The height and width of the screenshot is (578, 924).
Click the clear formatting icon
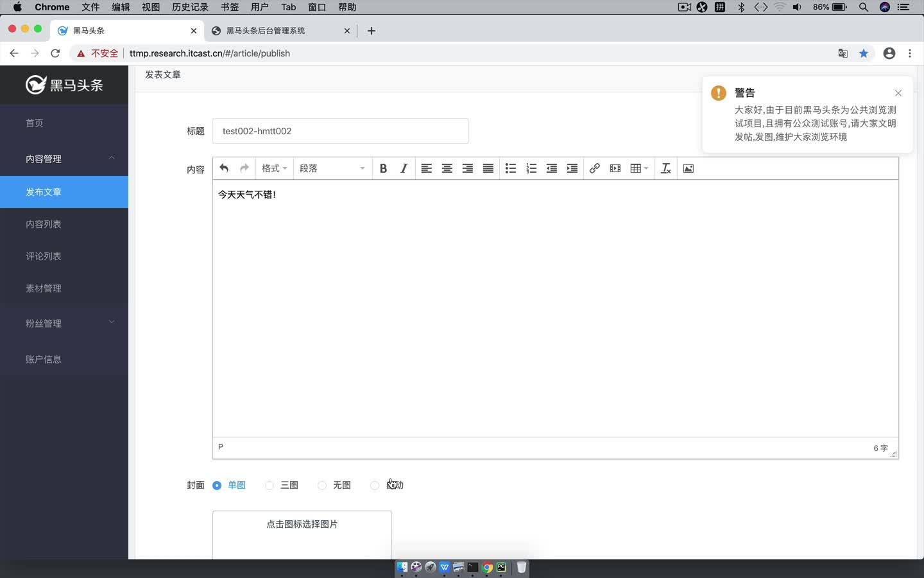pos(665,168)
